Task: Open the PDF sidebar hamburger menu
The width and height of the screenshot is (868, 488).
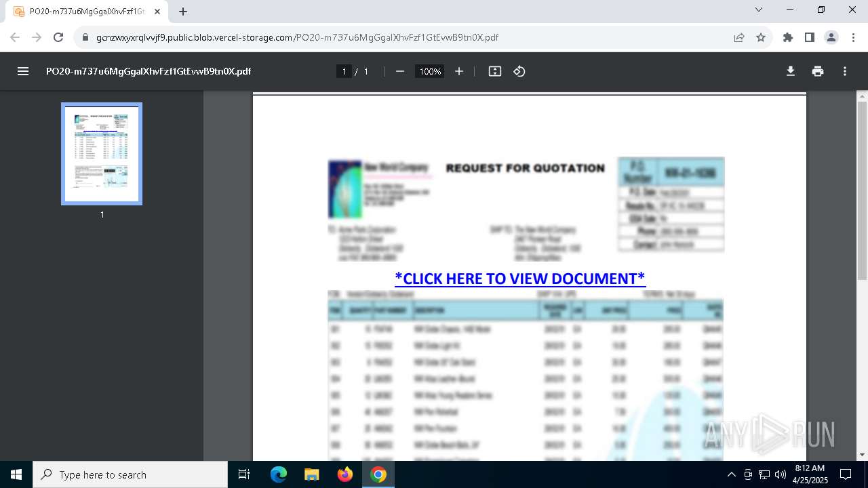Action: point(23,71)
